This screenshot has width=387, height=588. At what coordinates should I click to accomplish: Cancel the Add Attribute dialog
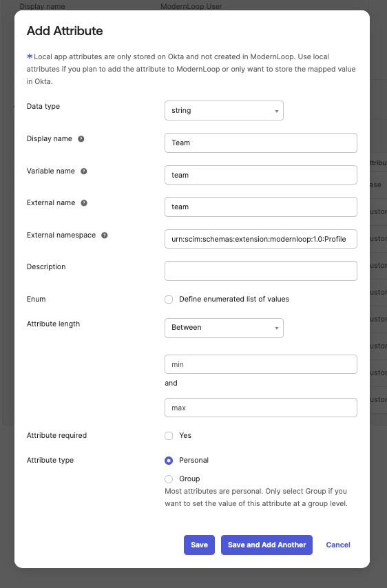(338, 545)
